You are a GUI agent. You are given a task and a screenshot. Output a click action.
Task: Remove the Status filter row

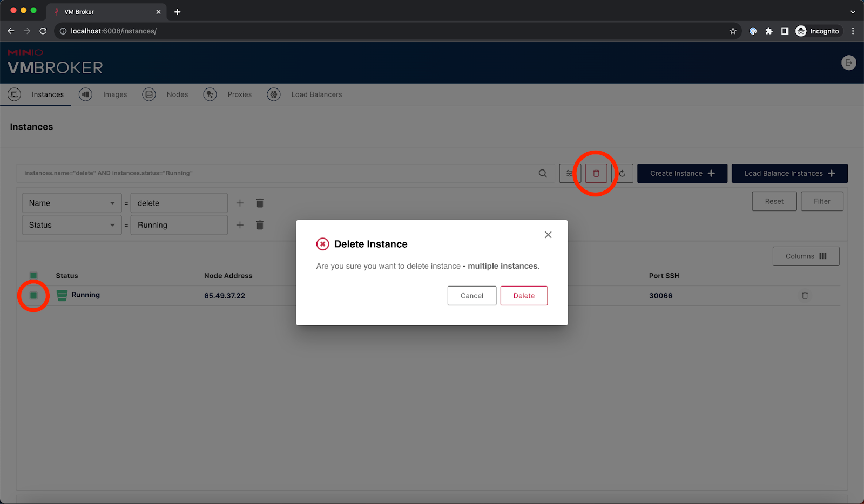click(x=260, y=225)
